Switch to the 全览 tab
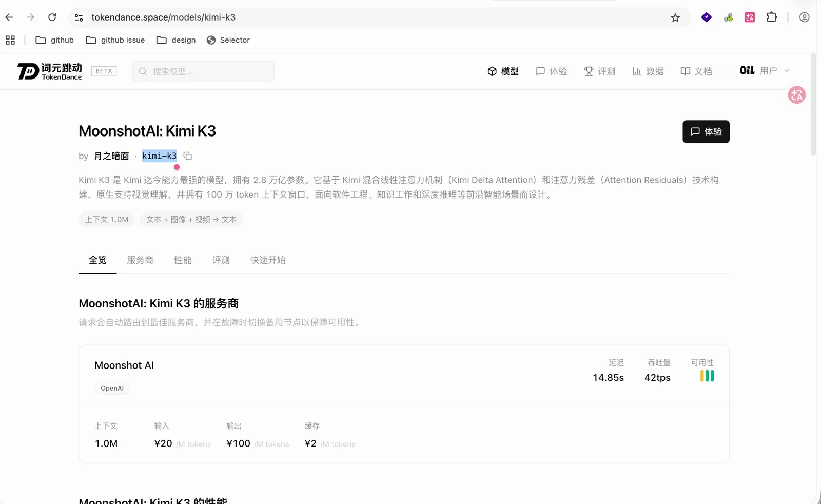The width and height of the screenshot is (821, 504). 97,260
